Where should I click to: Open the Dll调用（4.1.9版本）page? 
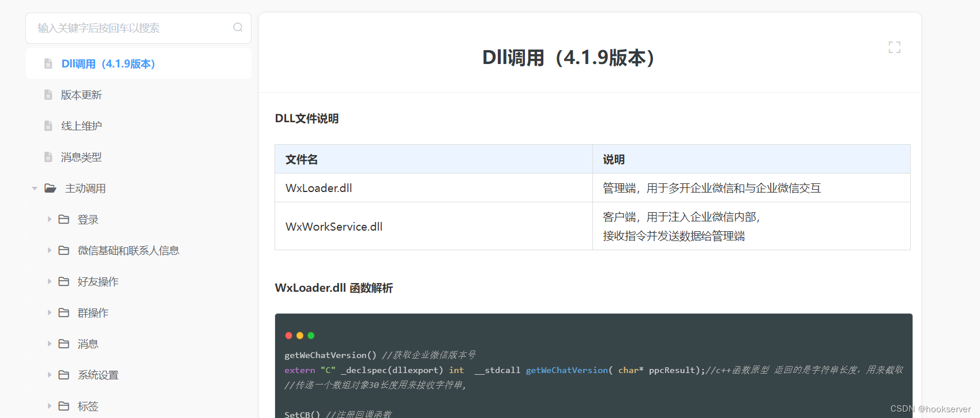coord(108,63)
